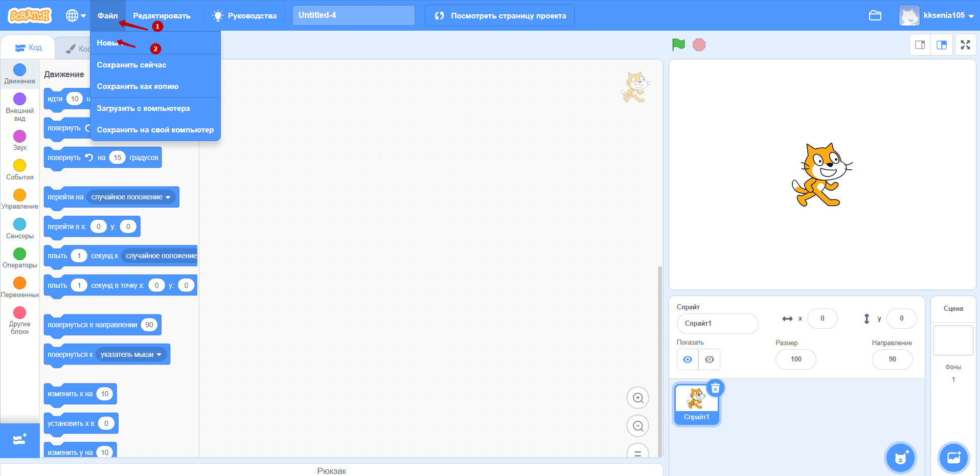The width and height of the screenshot is (980, 476).
Task: Click the red stop sign
Action: 699,45
